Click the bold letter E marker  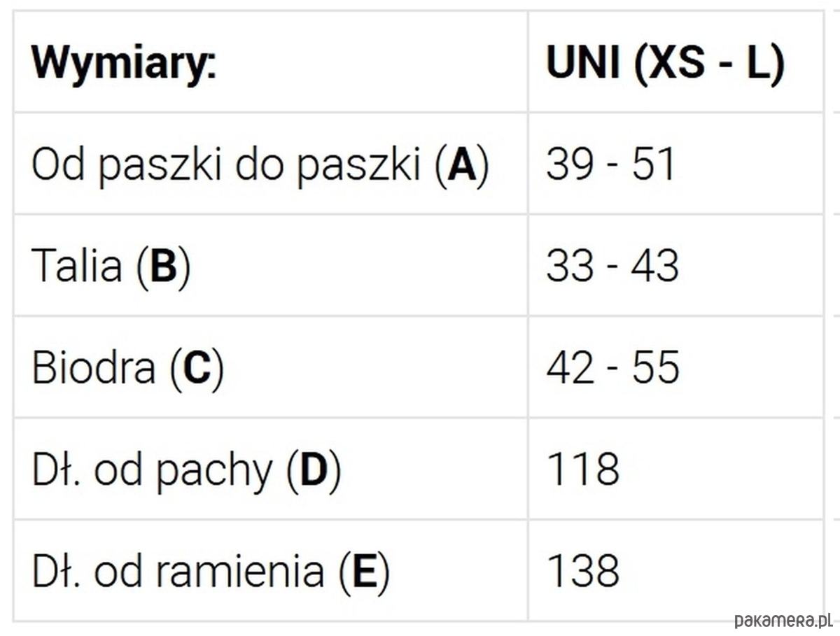pyautogui.click(x=363, y=572)
